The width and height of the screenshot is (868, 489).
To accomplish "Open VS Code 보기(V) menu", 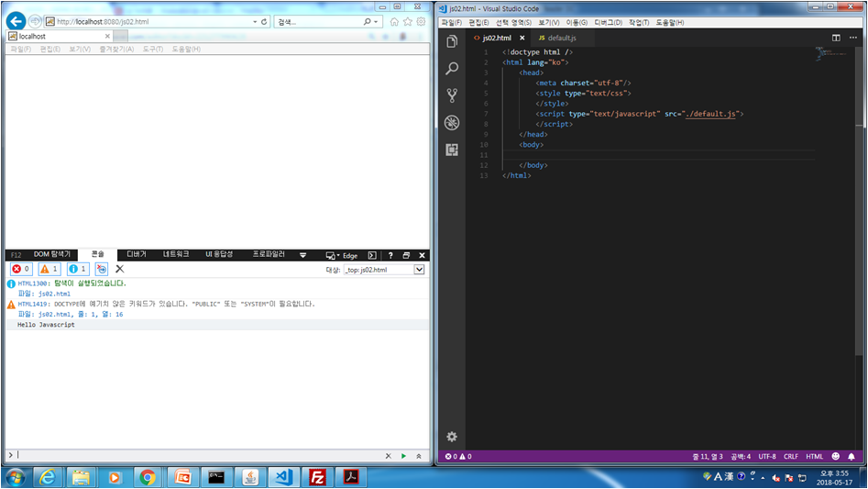I will point(549,22).
